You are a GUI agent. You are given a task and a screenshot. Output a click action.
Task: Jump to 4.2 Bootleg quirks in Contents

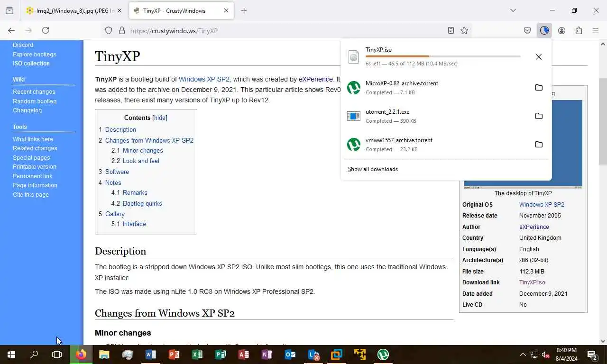137,204
